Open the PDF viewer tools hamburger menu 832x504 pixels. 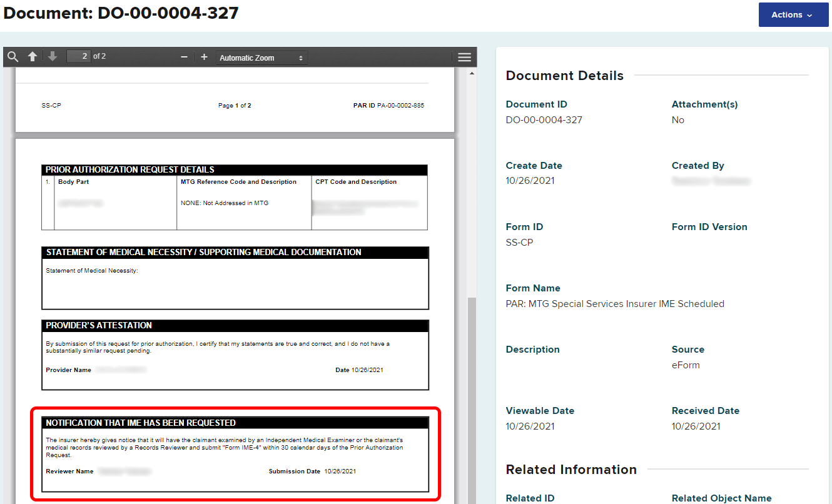point(464,58)
